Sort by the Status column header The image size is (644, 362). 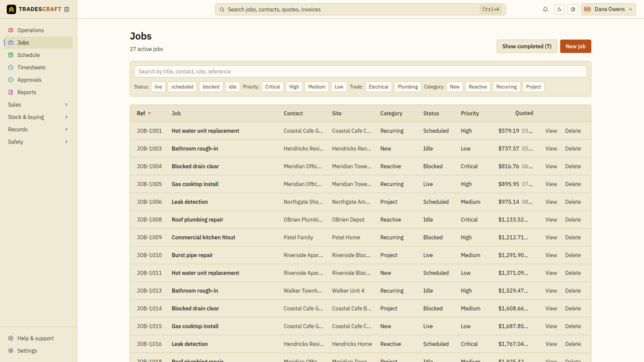[x=431, y=113]
